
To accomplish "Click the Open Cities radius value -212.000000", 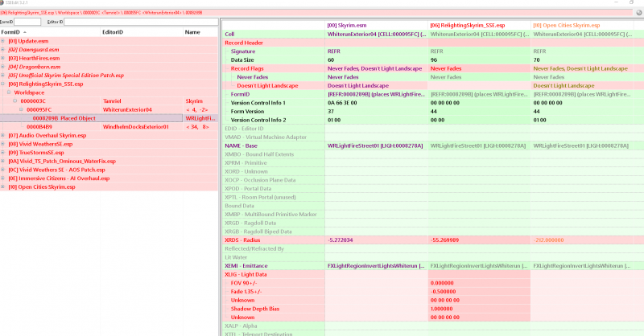I will [548, 240].
